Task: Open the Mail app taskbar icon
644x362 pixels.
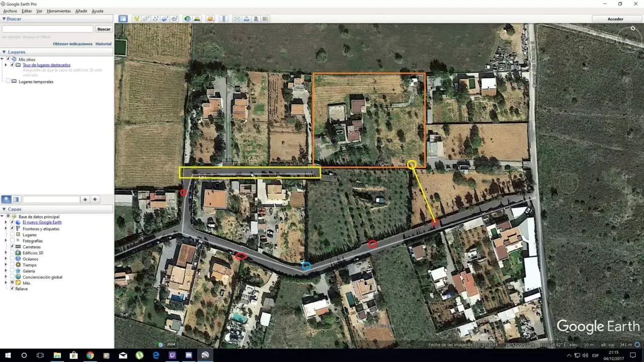Action: point(123,355)
